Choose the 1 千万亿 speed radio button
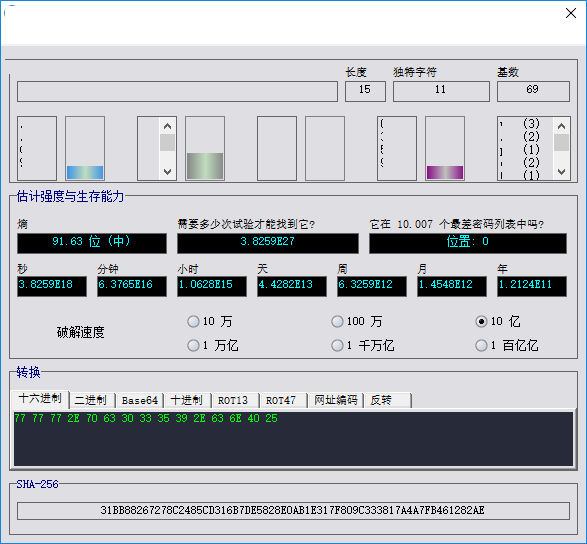Viewport: 587px width, 544px height. tap(362, 345)
